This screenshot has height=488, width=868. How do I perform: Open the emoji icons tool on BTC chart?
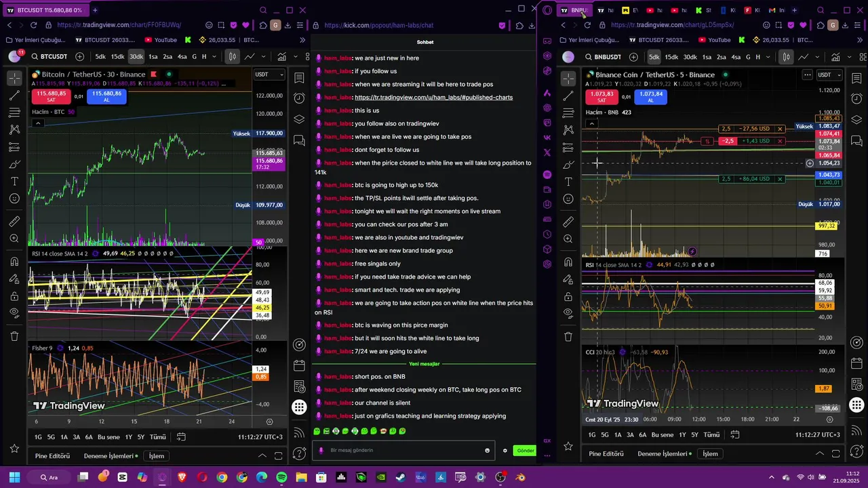coord(14,199)
